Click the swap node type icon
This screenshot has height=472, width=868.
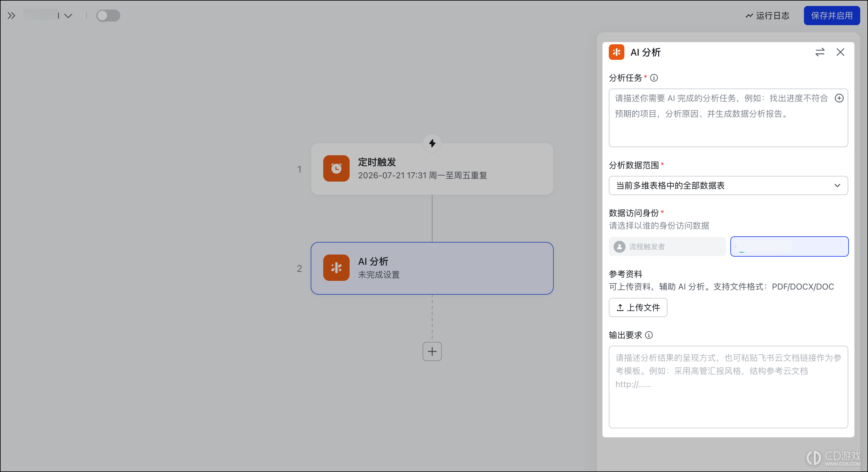coord(820,52)
